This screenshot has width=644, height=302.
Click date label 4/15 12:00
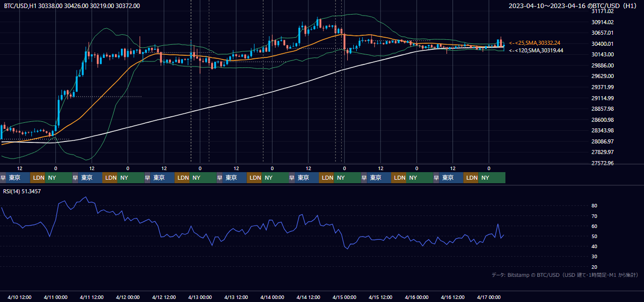[380, 297]
